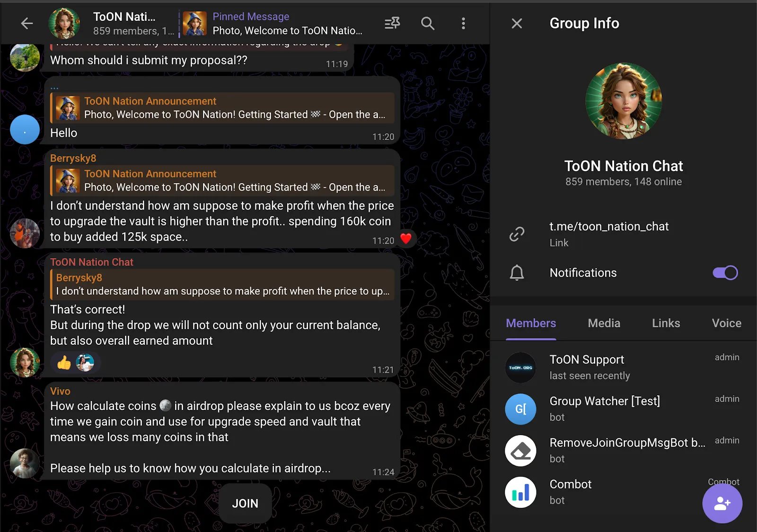Toggle the Notifications switch off

coord(725,273)
